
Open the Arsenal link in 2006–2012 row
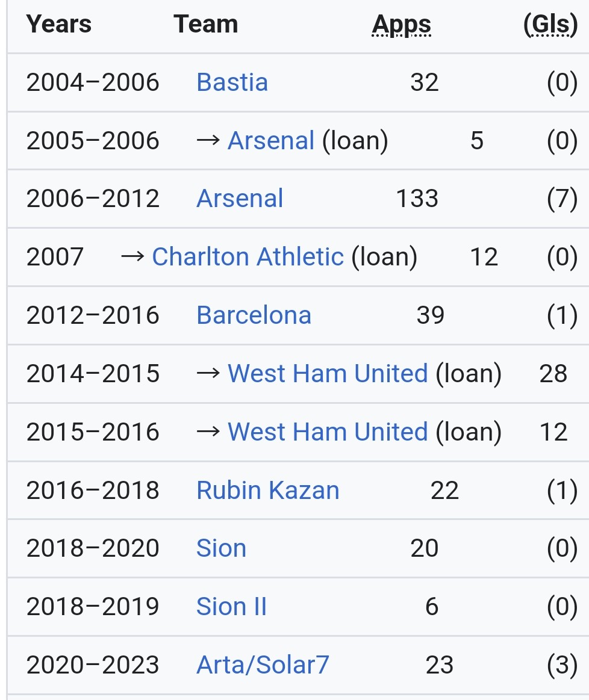[x=240, y=198]
